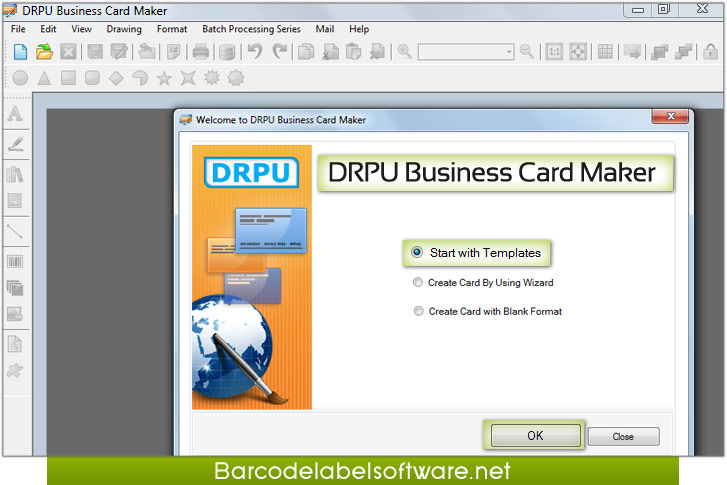Select Create Card with Blank Format option

(x=488, y=311)
